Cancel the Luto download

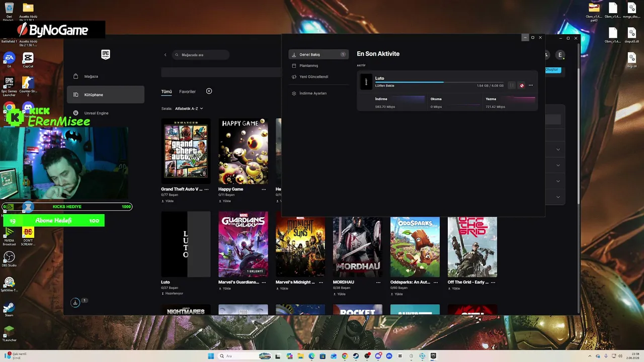pyautogui.click(x=522, y=85)
